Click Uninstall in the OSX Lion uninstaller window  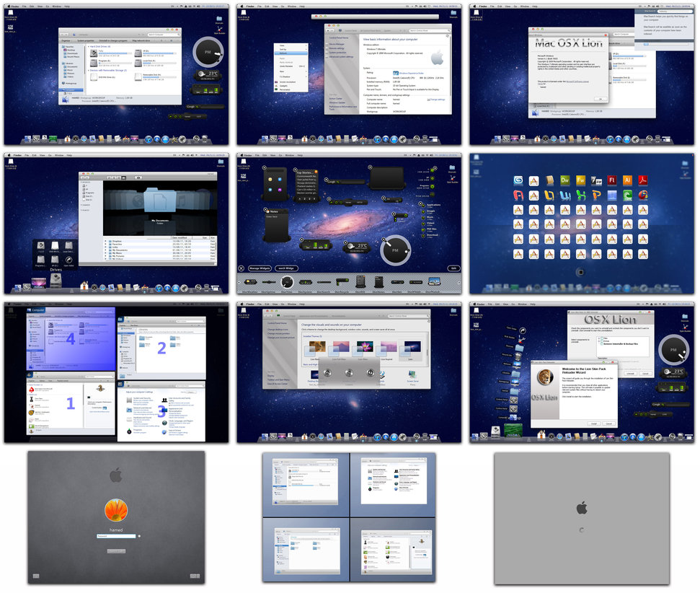pyautogui.click(x=630, y=374)
